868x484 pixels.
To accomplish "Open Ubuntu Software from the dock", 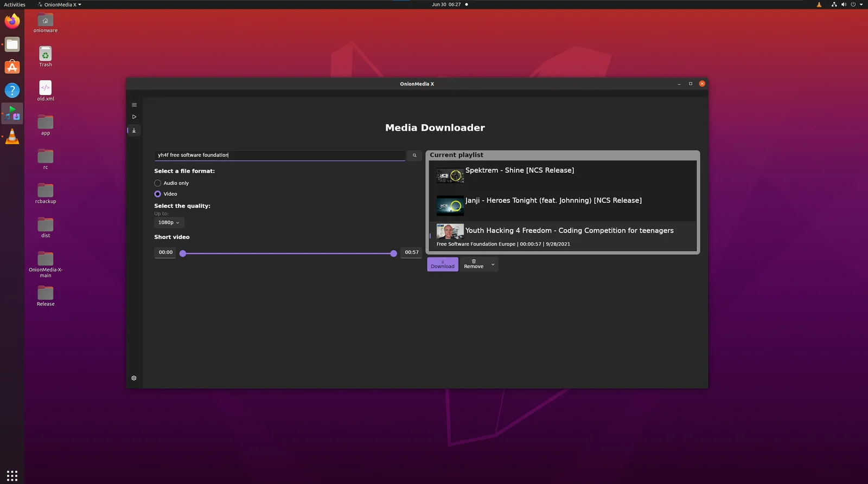I will (12, 67).
